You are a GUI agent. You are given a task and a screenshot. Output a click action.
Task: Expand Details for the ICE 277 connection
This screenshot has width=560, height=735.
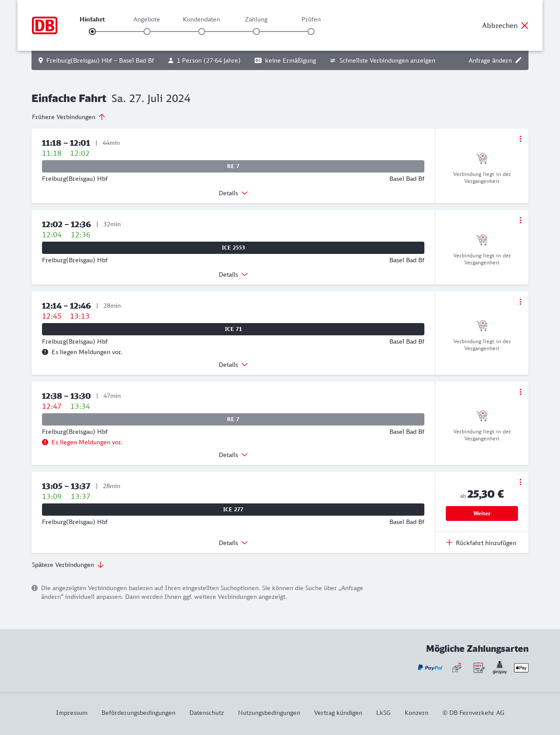[x=233, y=543]
